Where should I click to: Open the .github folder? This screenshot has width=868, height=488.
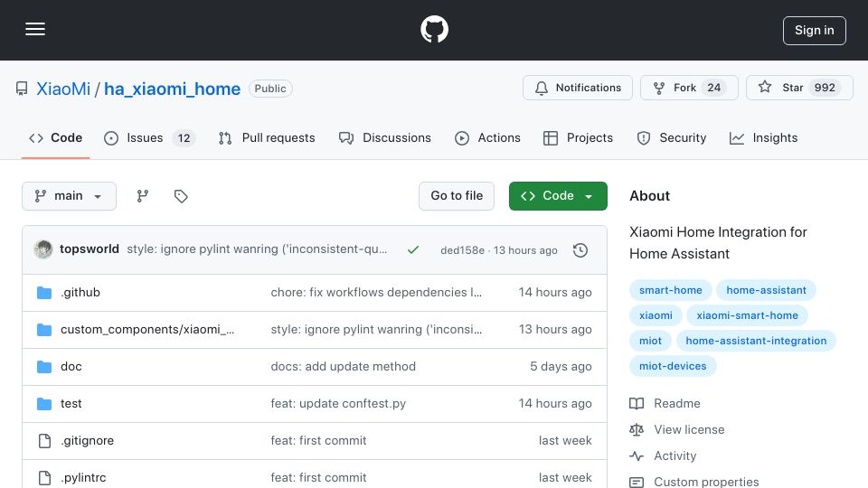tap(80, 292)
